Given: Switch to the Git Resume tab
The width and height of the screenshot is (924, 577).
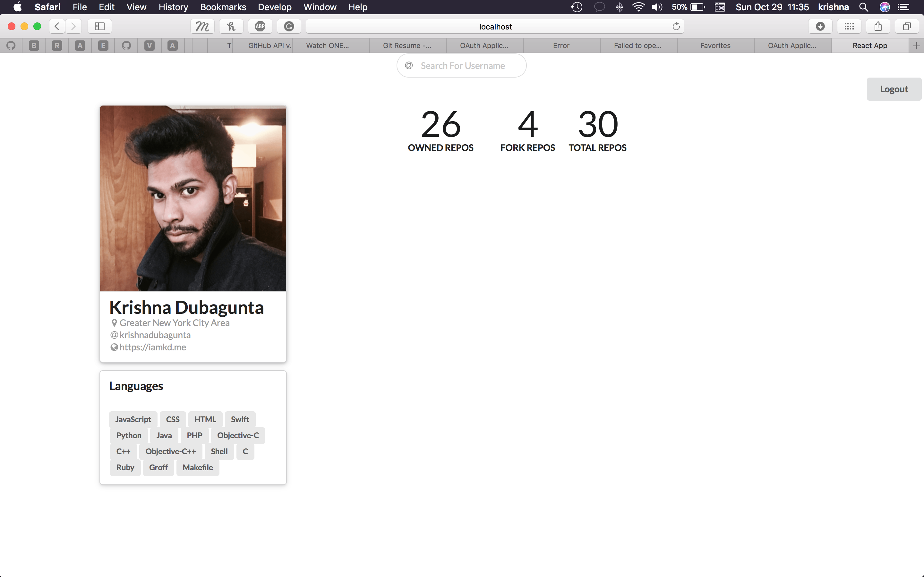Looking at the screenshot, I should tap(407, 46).
